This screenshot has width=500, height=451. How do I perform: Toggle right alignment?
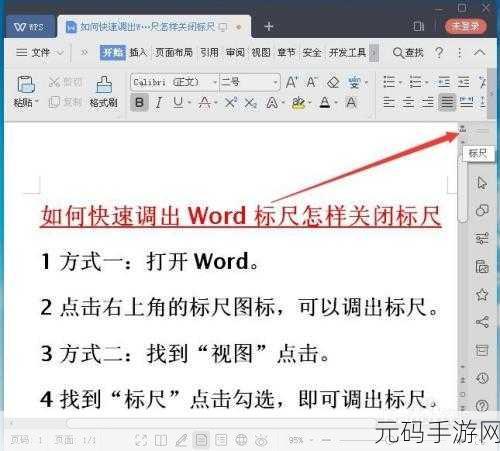point(427,102)
